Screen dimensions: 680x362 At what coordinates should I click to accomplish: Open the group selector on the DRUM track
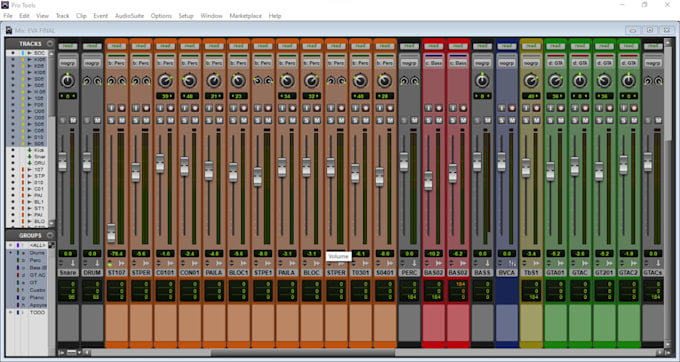click(x=92, y=63)
